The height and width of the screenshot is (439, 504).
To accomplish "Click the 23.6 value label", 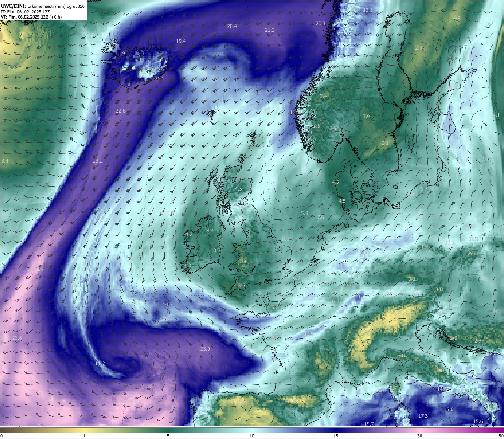I will click(x=17, y=338).
